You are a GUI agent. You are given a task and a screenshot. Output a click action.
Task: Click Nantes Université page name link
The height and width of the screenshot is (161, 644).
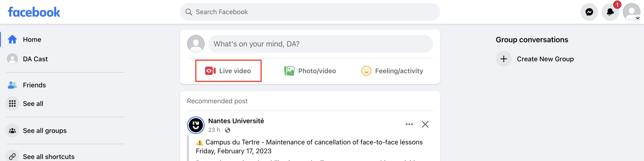click(236, 121)
